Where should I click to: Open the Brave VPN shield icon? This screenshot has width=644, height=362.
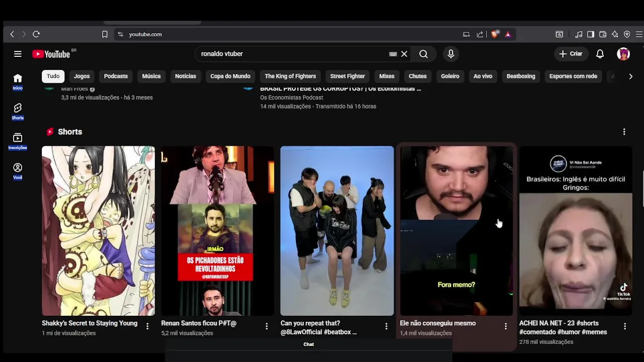coord(627,34)
